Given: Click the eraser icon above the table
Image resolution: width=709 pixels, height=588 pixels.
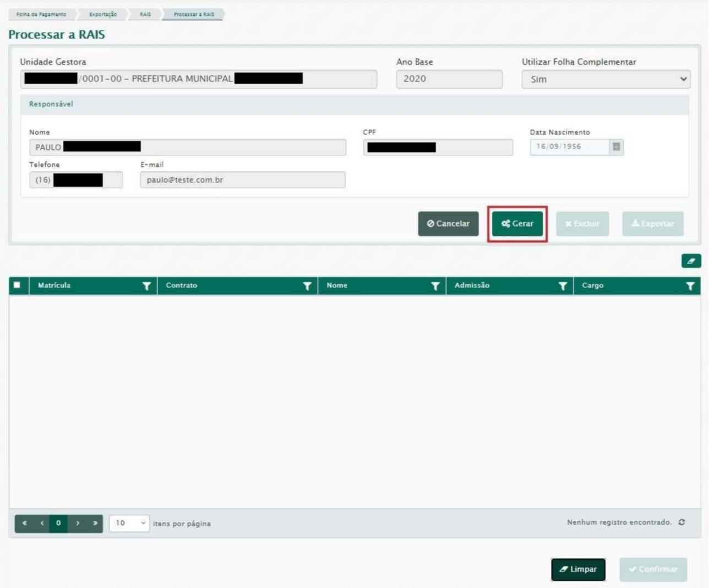Looking at the screenshot, I should [691, 261].
